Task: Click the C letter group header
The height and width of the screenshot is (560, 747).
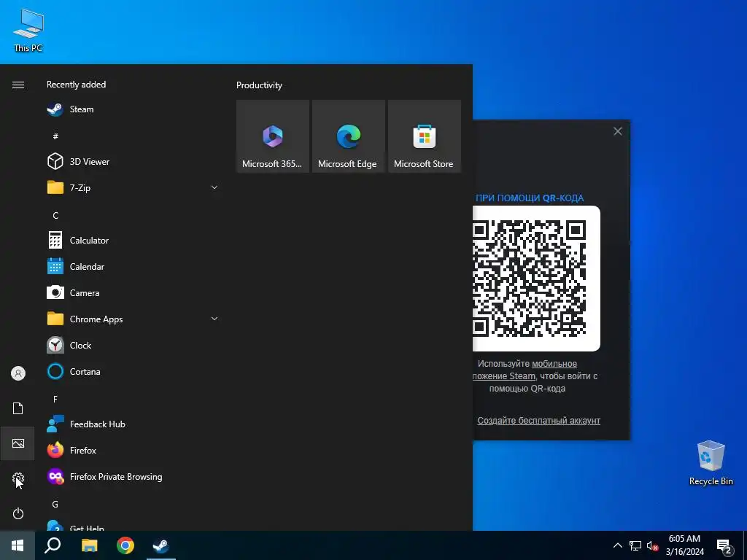Action: [55, 215]
